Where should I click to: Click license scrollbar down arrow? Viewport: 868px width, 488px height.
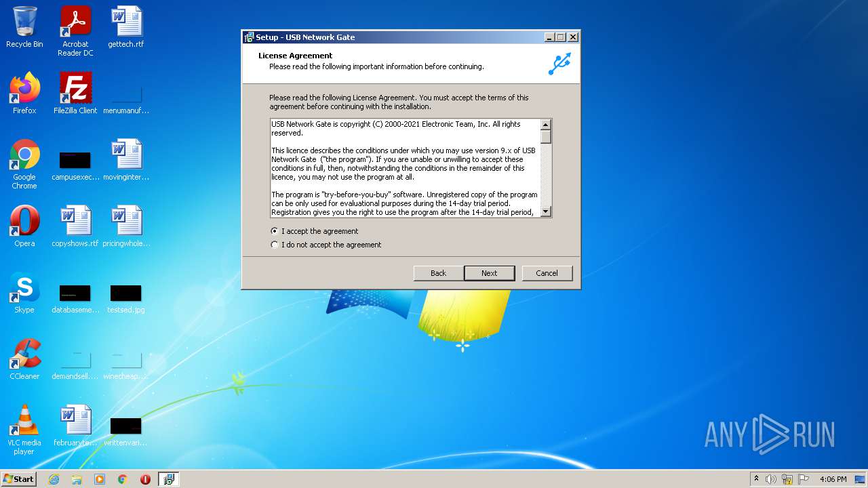click(546, 211)
